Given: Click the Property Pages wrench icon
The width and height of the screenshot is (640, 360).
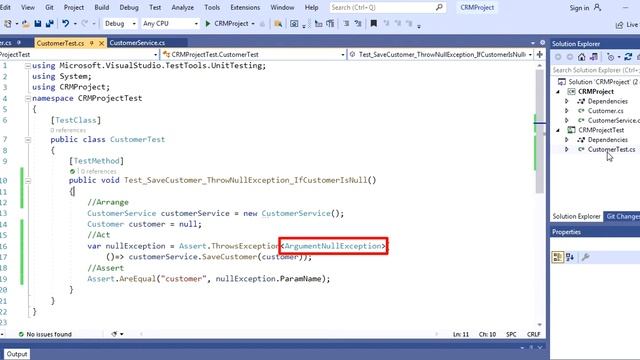Looking at the screenshot, I should (x=586, y=257).
